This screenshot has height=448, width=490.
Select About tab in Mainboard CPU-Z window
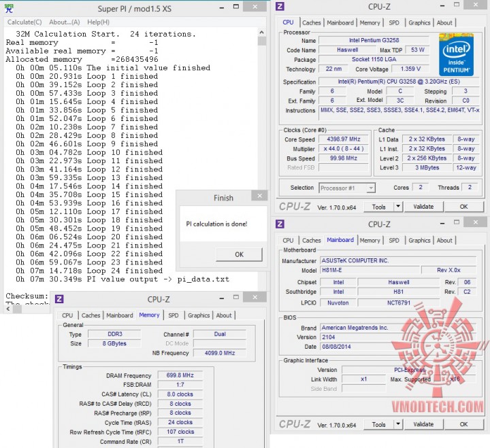click(444, 240)
